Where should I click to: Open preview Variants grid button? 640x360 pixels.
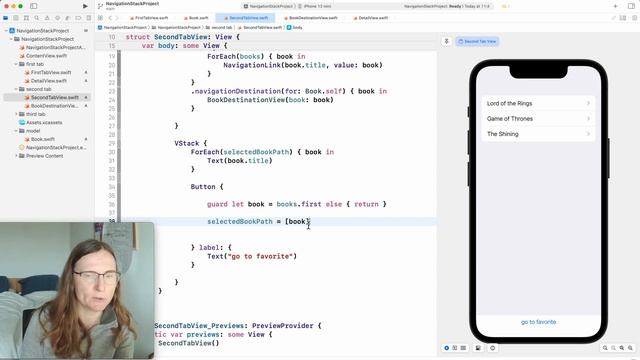[463, 348]
